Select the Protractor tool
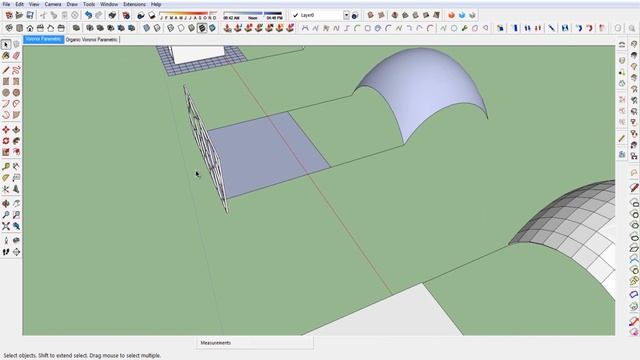This screenshot has width=640, height=360. 6,178
